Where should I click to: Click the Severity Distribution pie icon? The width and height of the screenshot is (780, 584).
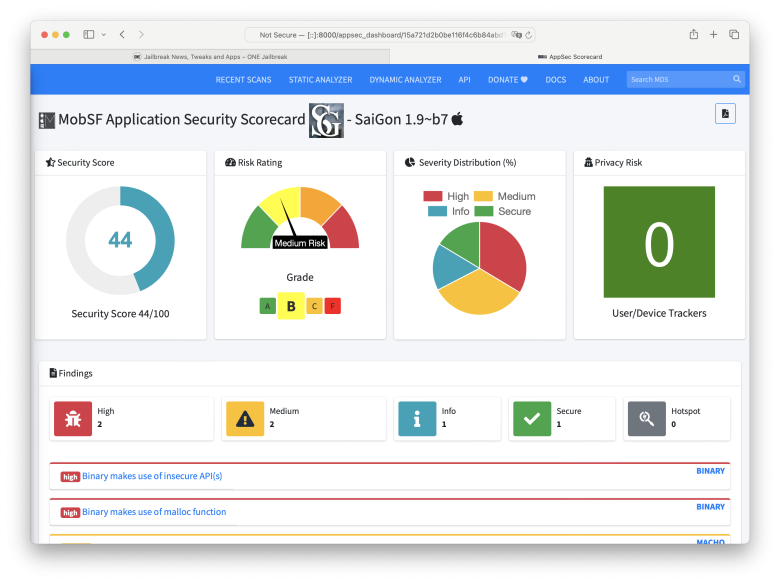410,162
